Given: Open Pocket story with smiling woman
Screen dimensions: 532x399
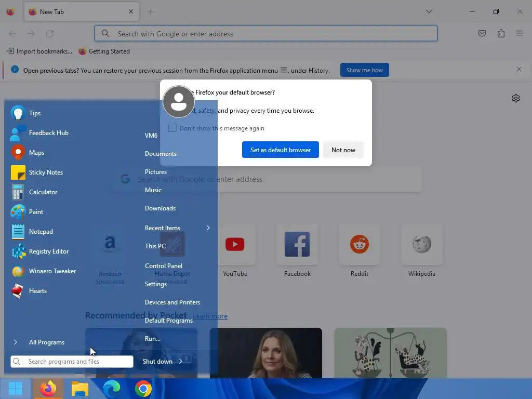Looking at the screenshot, I should (265, 353).
